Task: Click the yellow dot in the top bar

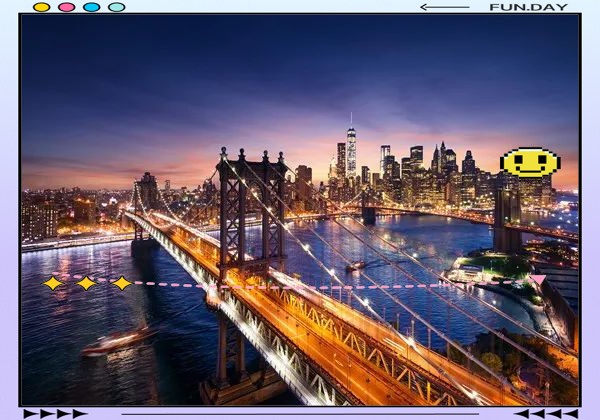Action: 41,7
